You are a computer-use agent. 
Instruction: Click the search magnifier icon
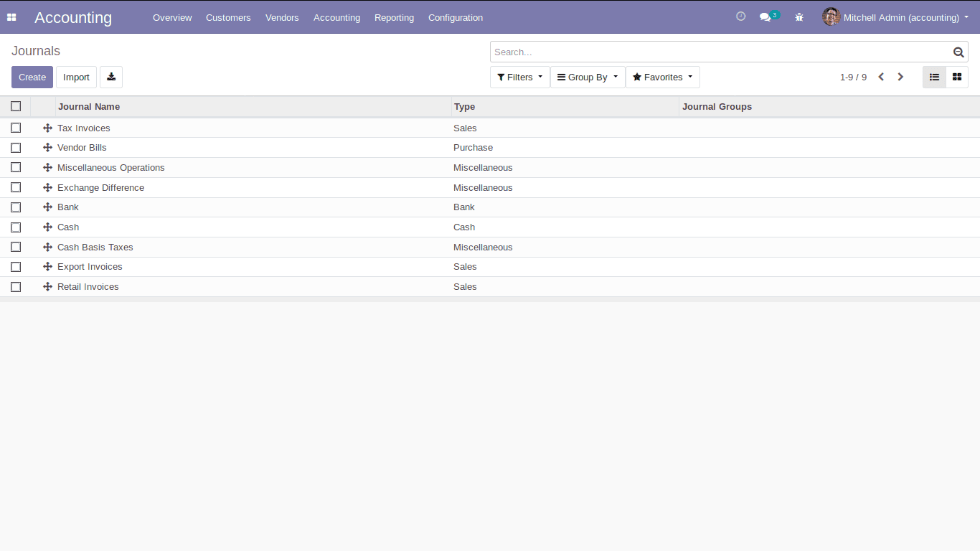[x=958, y=52]
